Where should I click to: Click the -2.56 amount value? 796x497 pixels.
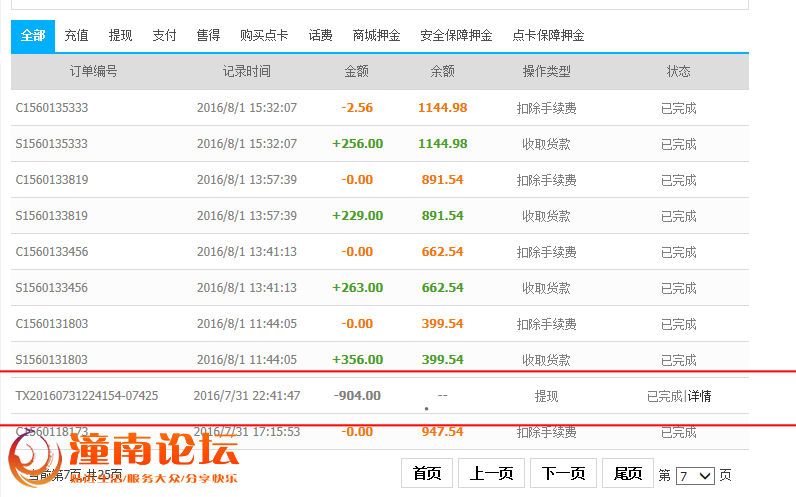[357, 108]
